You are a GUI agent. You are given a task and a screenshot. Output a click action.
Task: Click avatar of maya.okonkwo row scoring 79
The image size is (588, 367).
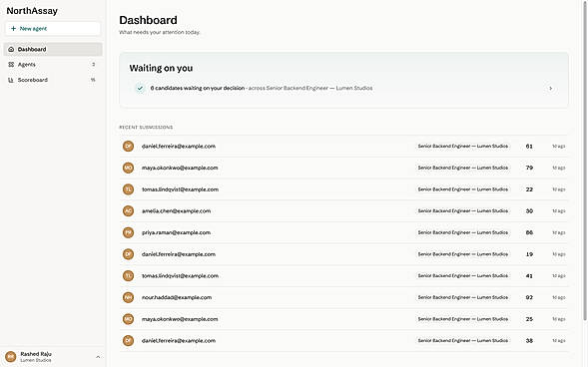(x=128, y=168)
